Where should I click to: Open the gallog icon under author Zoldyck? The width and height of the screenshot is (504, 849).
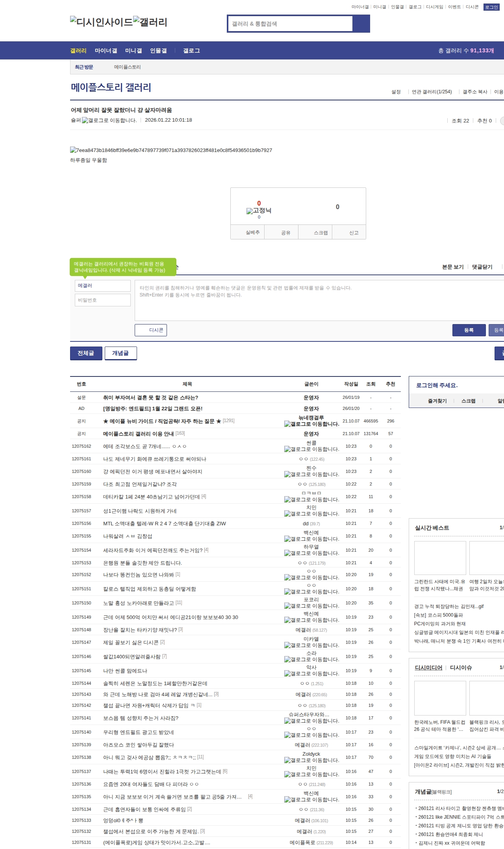(x=311, y=760)
